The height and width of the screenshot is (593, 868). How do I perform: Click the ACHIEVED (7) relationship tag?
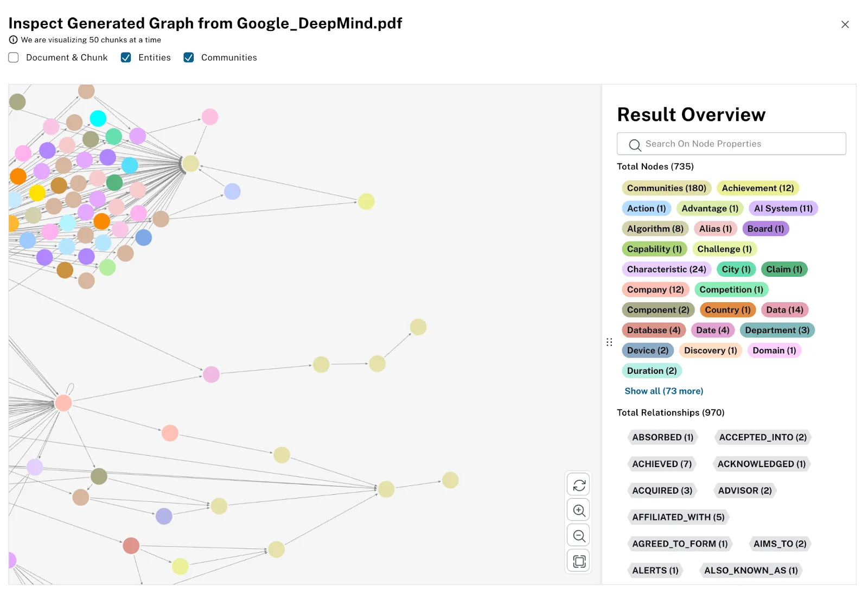click(662, 464)
